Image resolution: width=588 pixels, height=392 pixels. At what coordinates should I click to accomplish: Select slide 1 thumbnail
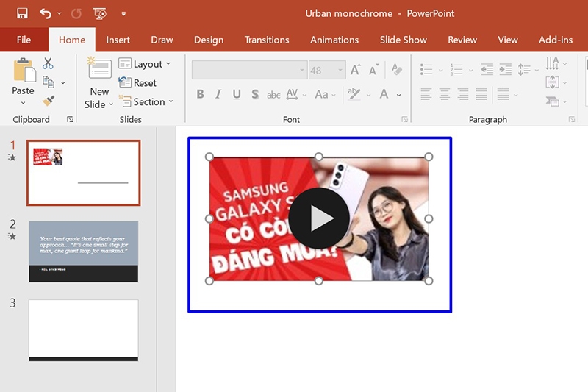pyautogui.click(x=83, y=173)
